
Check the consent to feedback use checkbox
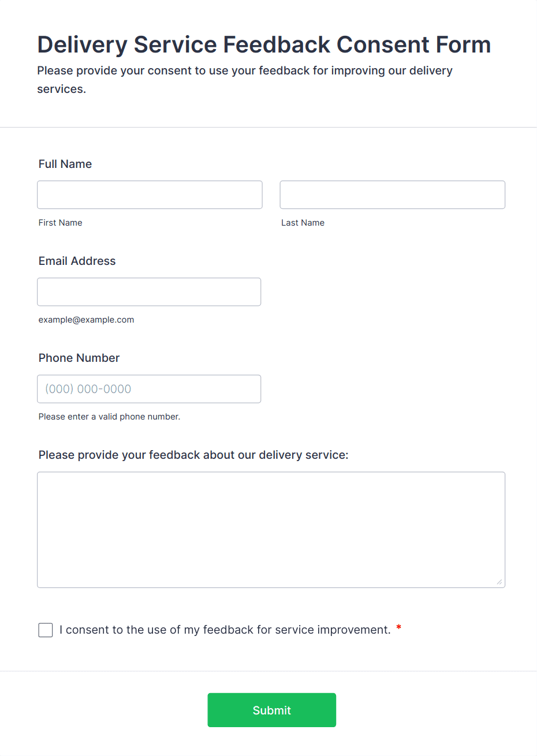coord(46,630)
